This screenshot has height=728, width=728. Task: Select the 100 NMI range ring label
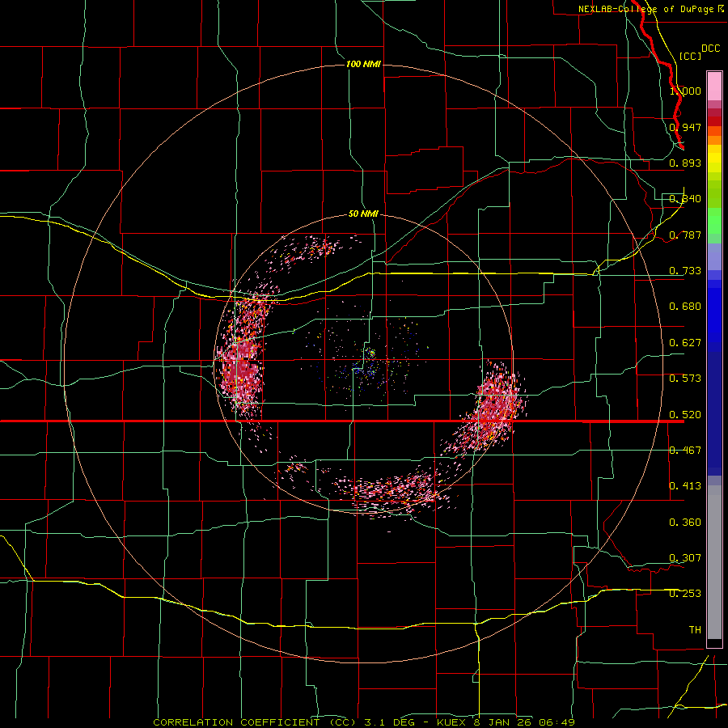pos(363,64)
